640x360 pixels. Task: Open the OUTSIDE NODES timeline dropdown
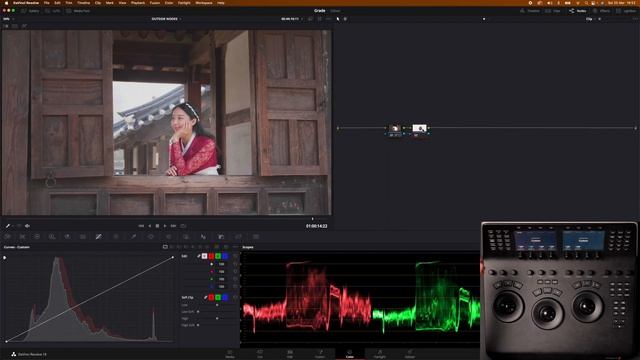pyautogui.click(x=167, y=19)
